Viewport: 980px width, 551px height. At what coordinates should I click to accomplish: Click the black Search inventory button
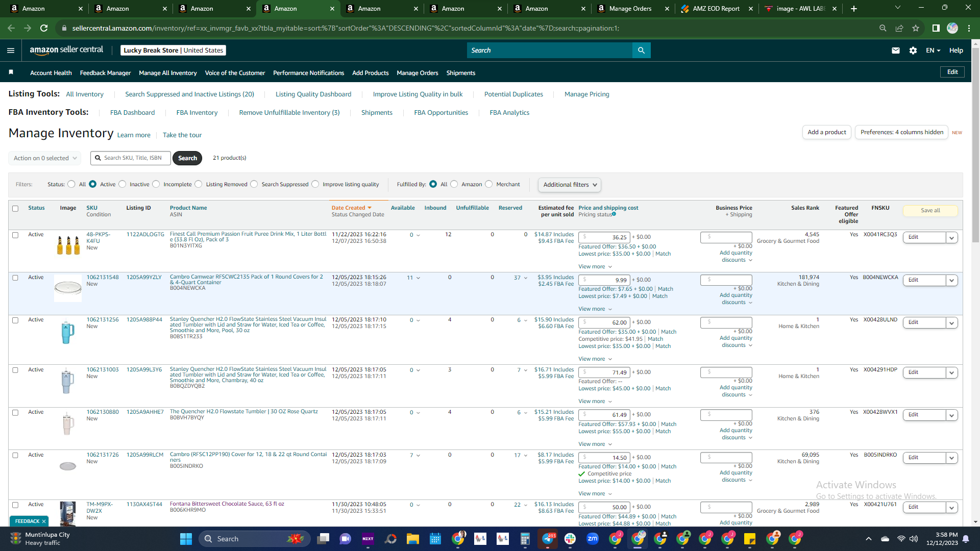click(x=187, y=158)
